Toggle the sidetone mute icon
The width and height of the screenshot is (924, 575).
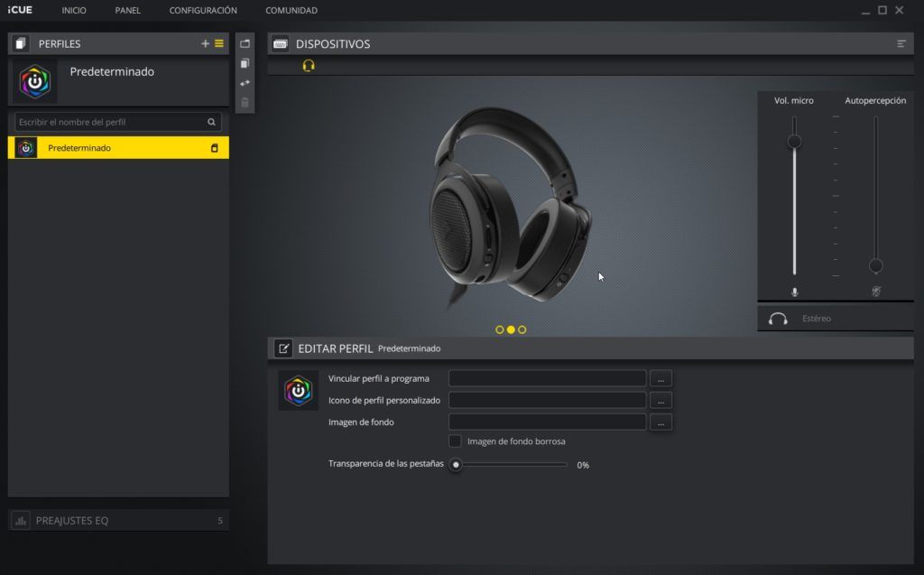pyautogui.click(x=876, y=292)
